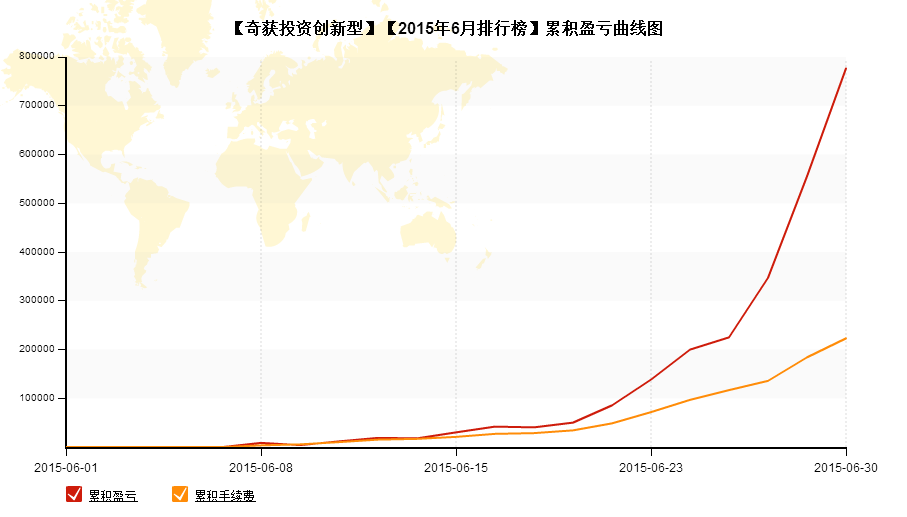This screenshot has height=517, width=907.
Task: Click the 200000 y-axis value
Action: click(37, 349)
